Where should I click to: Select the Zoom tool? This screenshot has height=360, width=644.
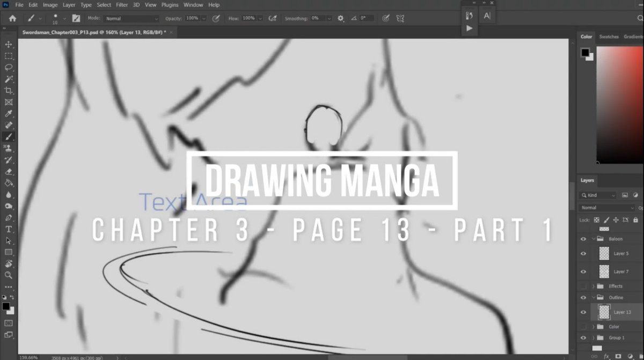[9, 275]
